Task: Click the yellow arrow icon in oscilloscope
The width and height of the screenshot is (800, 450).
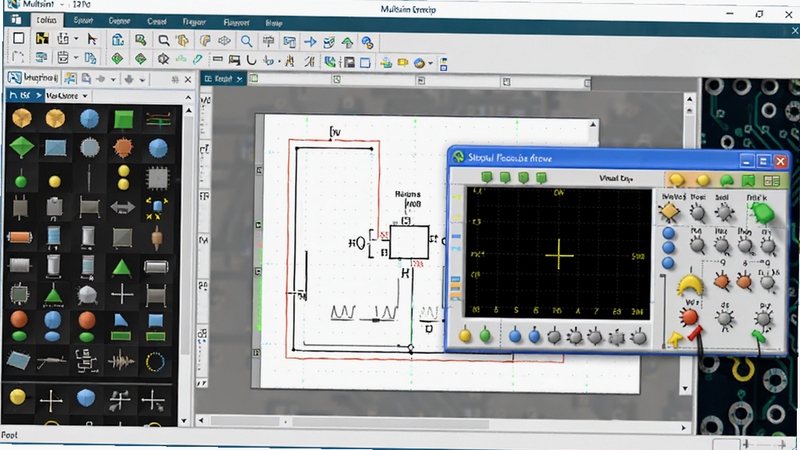Action: click(675, 339)
